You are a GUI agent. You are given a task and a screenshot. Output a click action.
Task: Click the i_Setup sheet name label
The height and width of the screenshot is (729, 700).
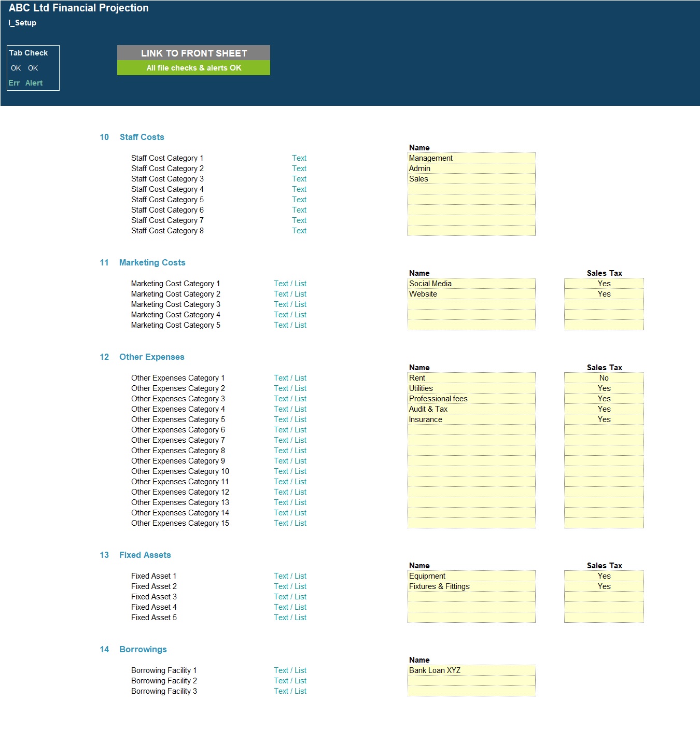click(x=22, y=23)
